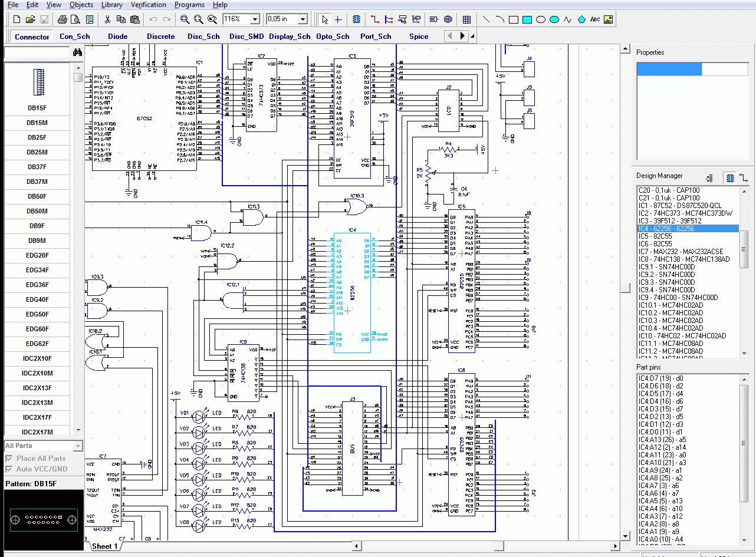
Task: Select IC7 MAX232 in Design Manager list
Action: pyautogui.click(x=681, y=252)
